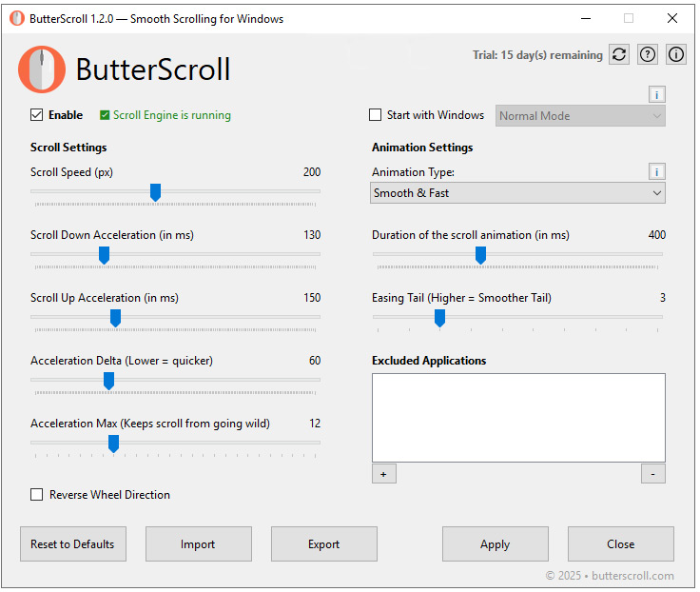Click Acceleration Max slider handle
This screenshot has height=592, width=700.
point(114,444)
